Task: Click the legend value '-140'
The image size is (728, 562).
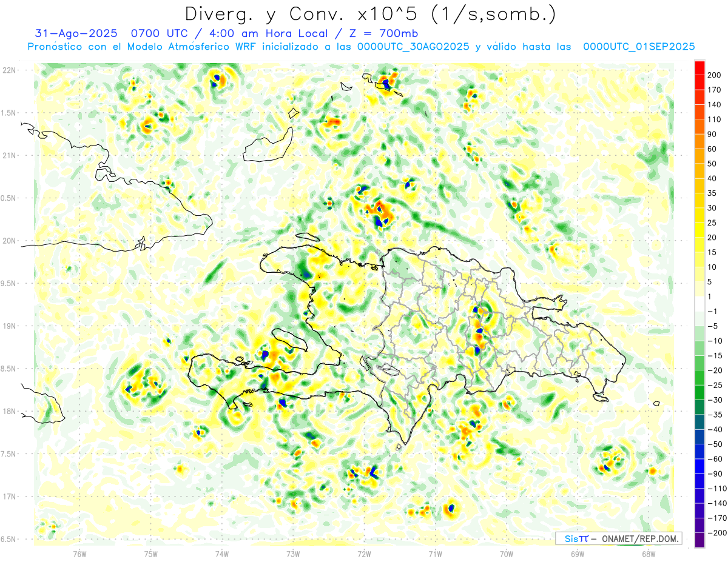Action: pos(717,504)
